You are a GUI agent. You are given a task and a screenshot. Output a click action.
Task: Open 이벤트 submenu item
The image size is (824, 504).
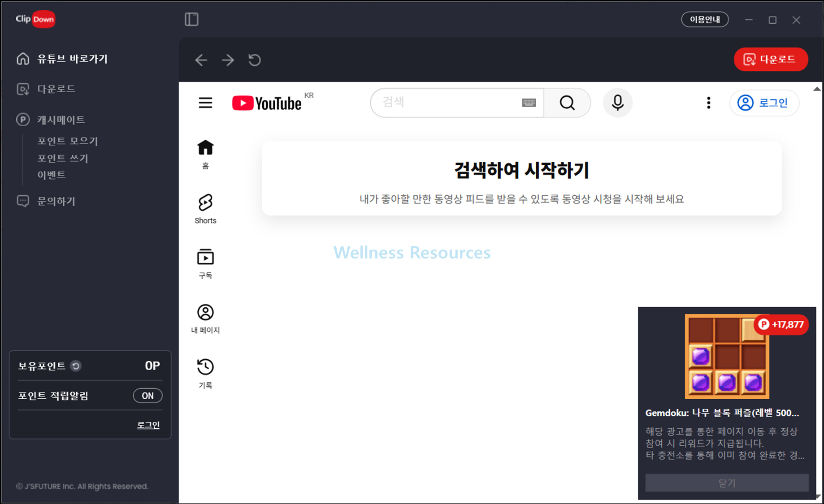click(x=51, y=175)
